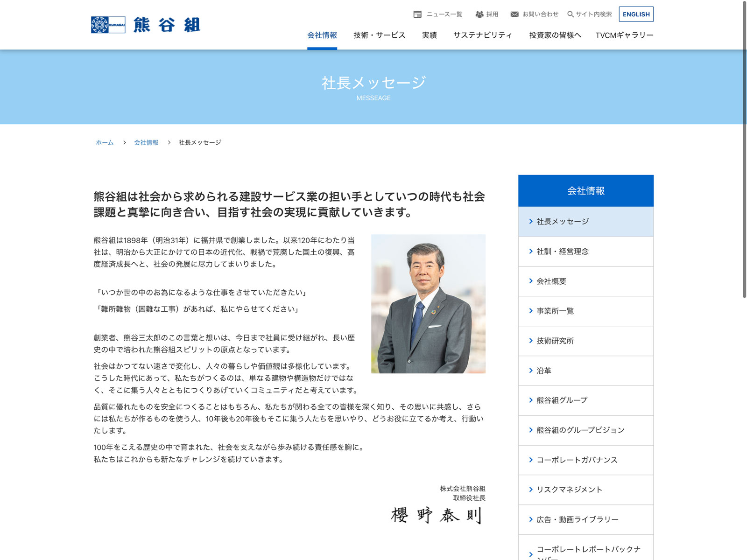Click the ホーム breadcrumb link

point(105,143)
